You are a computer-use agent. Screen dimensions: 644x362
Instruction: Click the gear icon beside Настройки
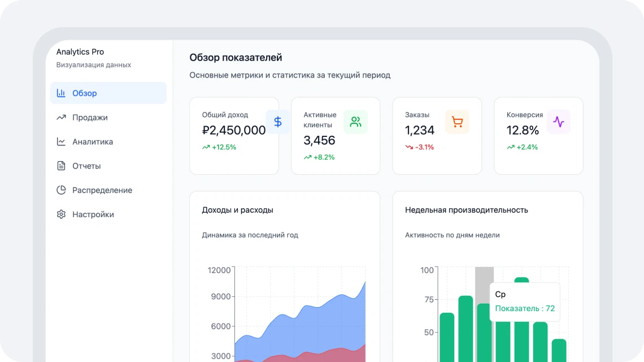click(61, 215)
